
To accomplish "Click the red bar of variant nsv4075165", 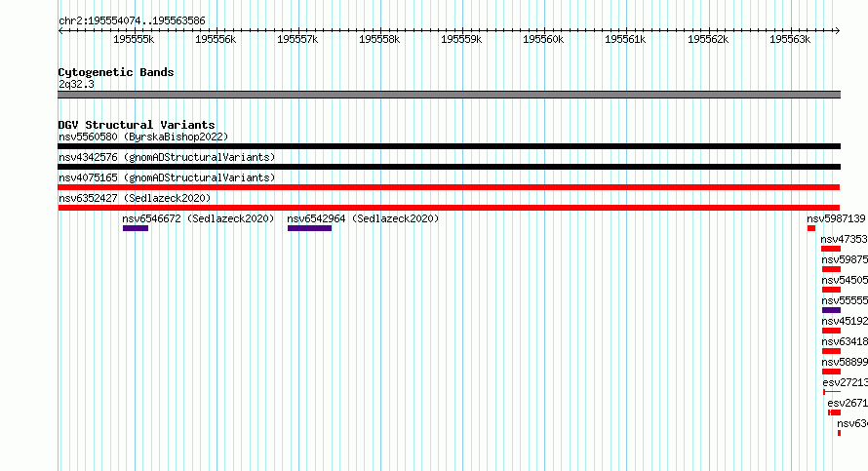I will coord(449,187).
